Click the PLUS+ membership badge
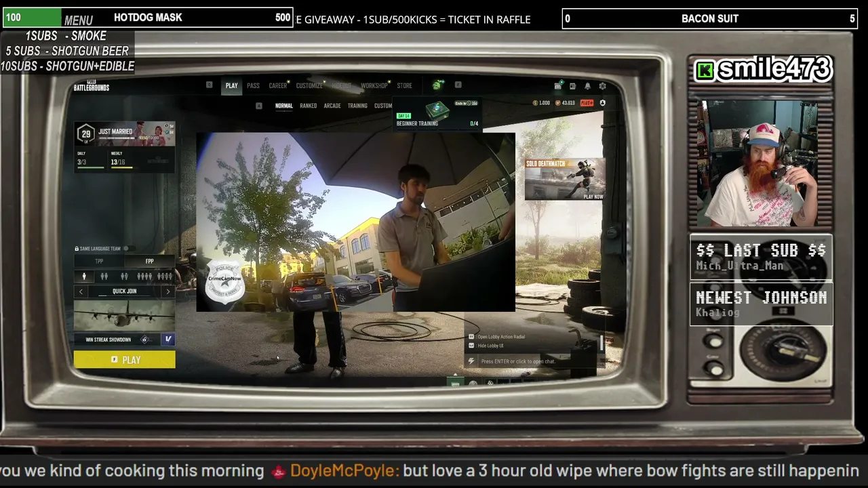This screenshot has height=488, width=868. click(587, 103)
